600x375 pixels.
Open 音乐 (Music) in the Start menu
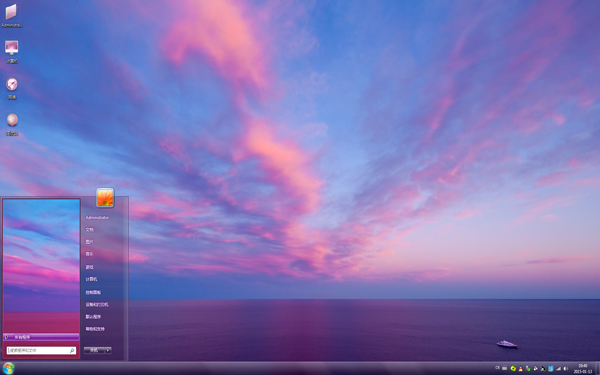[89, 254]
